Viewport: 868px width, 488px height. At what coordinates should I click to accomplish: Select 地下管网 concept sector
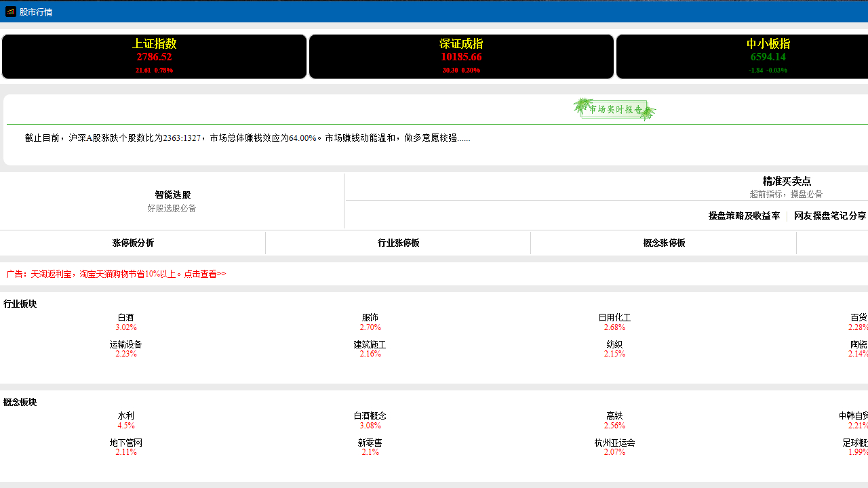coord(125,443)
